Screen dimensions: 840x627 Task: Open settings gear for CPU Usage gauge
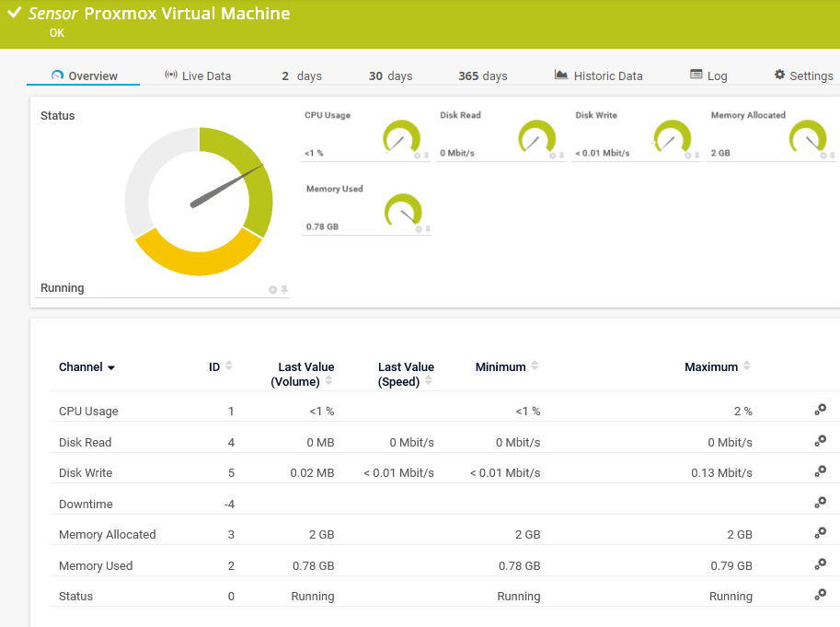[417, 156]
